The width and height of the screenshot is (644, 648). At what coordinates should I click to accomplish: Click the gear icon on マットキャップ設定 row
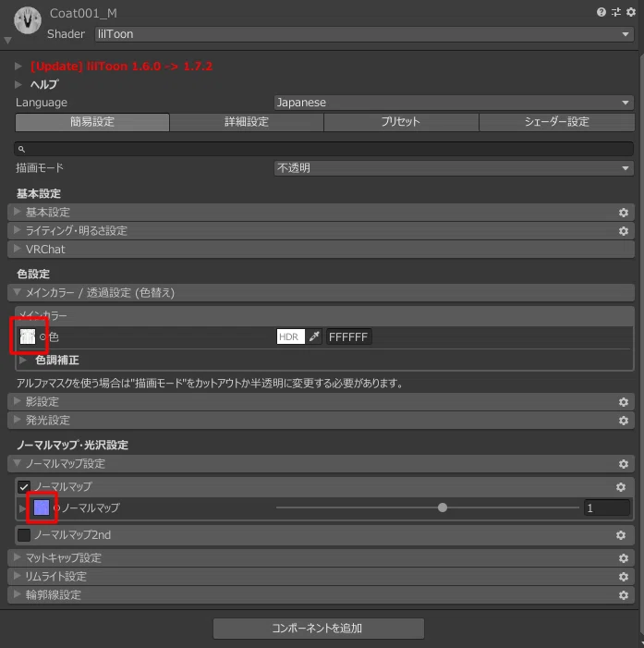[624, 558]
